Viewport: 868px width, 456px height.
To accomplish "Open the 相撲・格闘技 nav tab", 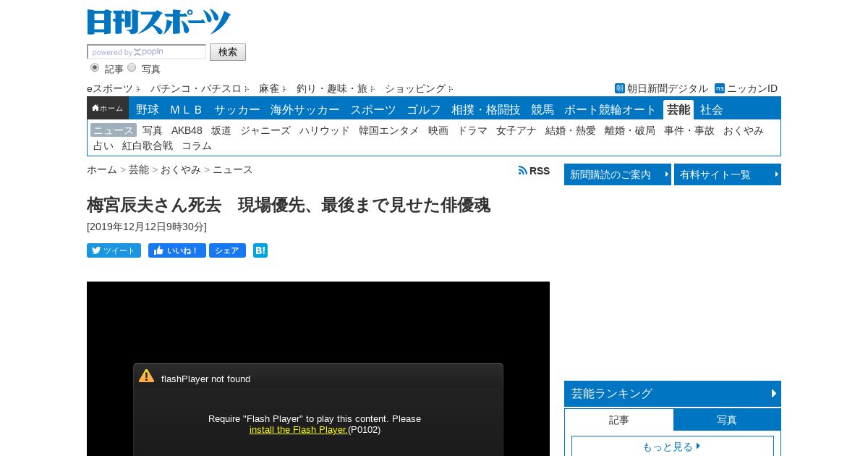I will click(x=486, y=109).
